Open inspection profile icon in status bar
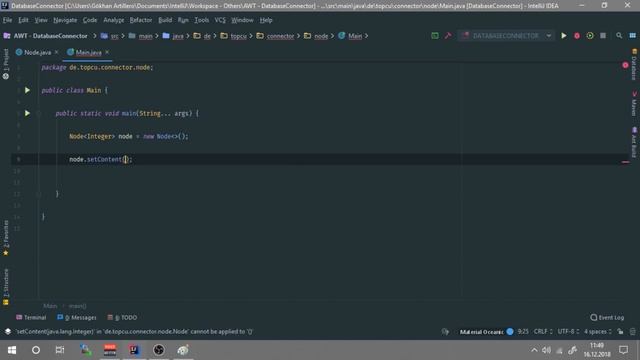Viewport: 640px width, 360px height. [x=445, y=331]
